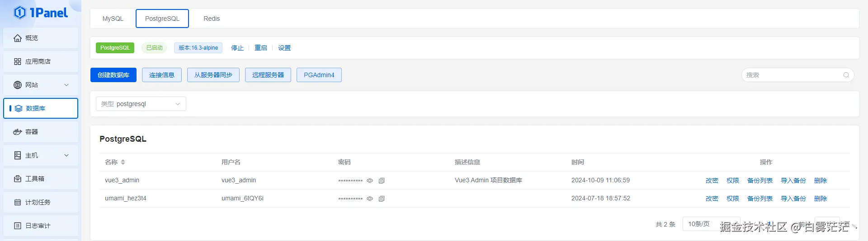This screenshot has width=868, height=241.
Task: Click the vue3_admin database name cell
Action: pyautogui.click(x=122, y=180)
